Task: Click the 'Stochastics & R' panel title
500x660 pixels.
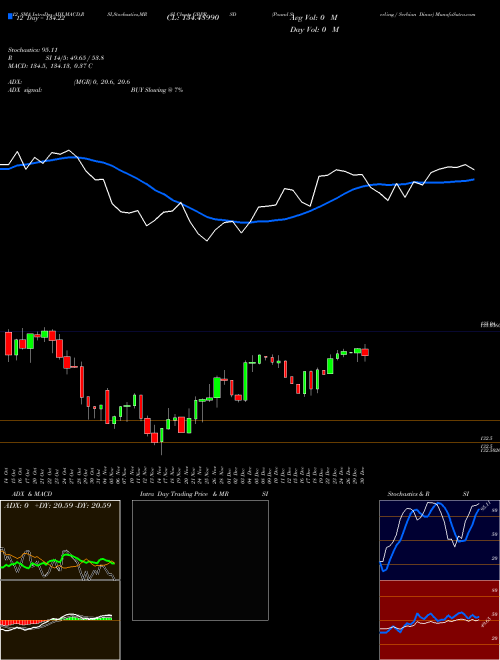Action: tap(408, 494)
